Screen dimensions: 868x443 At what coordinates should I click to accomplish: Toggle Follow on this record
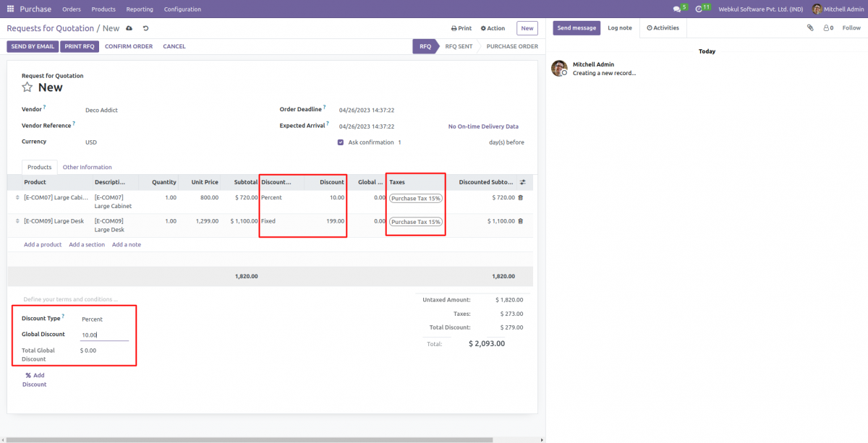(x=851, y=27)
